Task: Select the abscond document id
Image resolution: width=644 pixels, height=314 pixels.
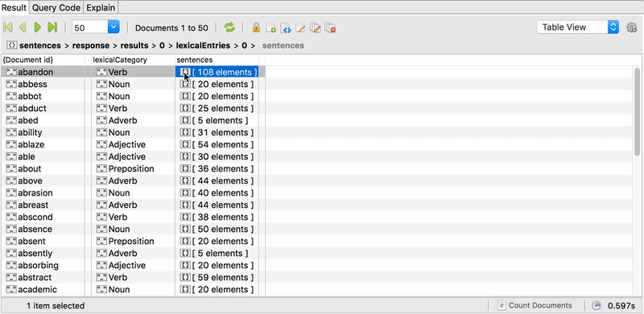Action: [35, 217]
